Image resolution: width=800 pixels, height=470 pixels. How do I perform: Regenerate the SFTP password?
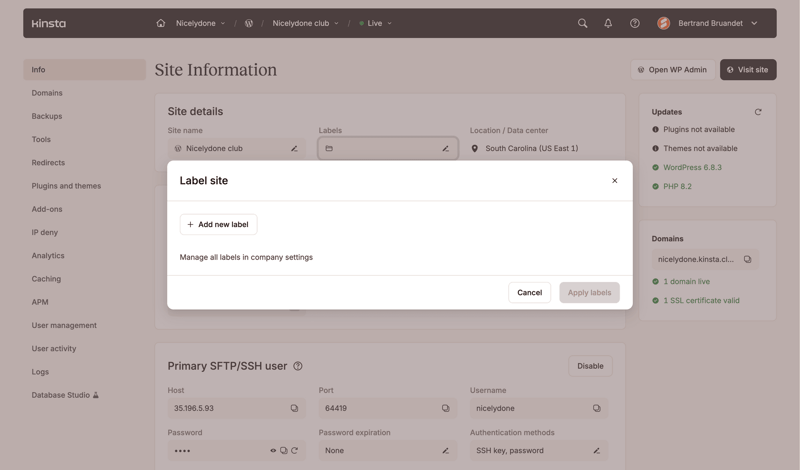pyautogui.click(x=294, y=451)
